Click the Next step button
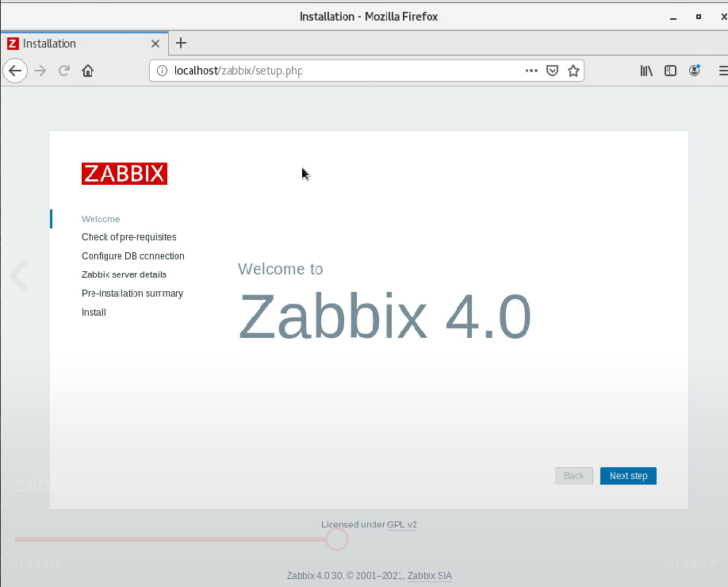The width and height of the screenshot is (728, 587). click(x=628, y=475)
